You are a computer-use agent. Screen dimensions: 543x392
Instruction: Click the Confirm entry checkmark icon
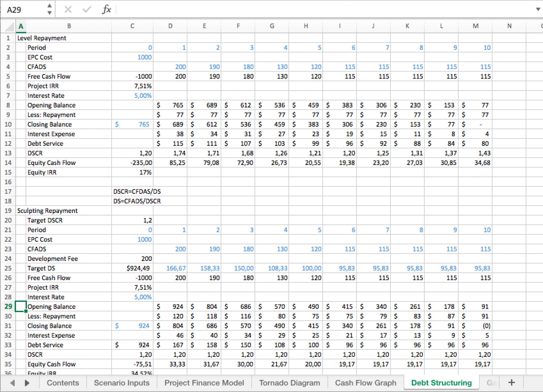pyautogui.click(x=87, y=10)
